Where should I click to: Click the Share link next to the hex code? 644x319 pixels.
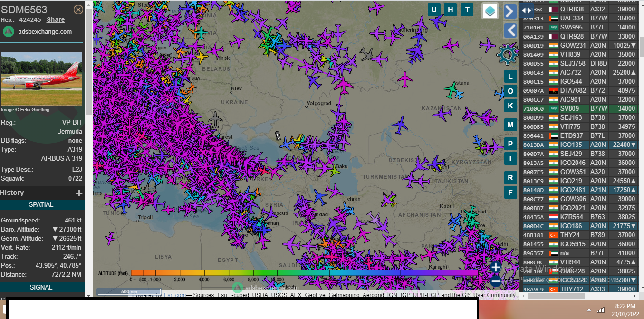tap(56, 19)
